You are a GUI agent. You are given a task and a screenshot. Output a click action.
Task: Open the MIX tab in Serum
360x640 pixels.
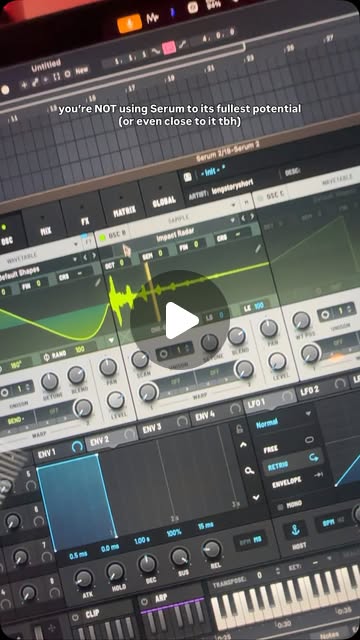(46, 231)
